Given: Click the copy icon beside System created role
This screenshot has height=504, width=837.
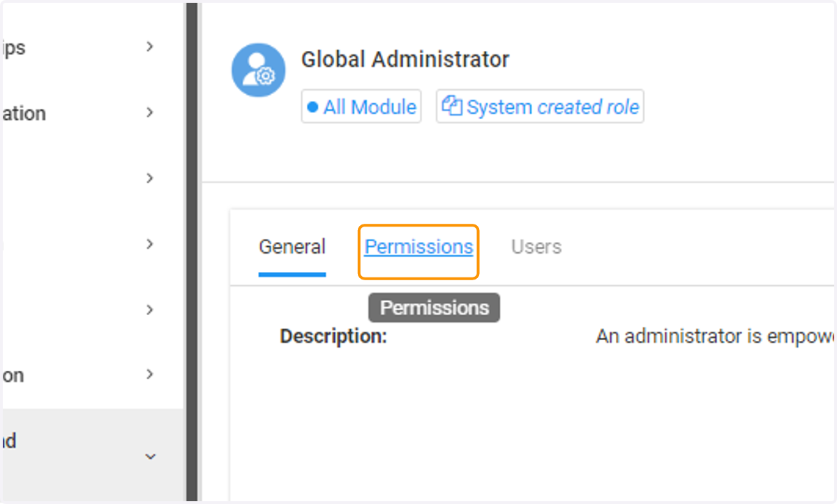Looking at the screenshot, I should click(x=453, y=107).
